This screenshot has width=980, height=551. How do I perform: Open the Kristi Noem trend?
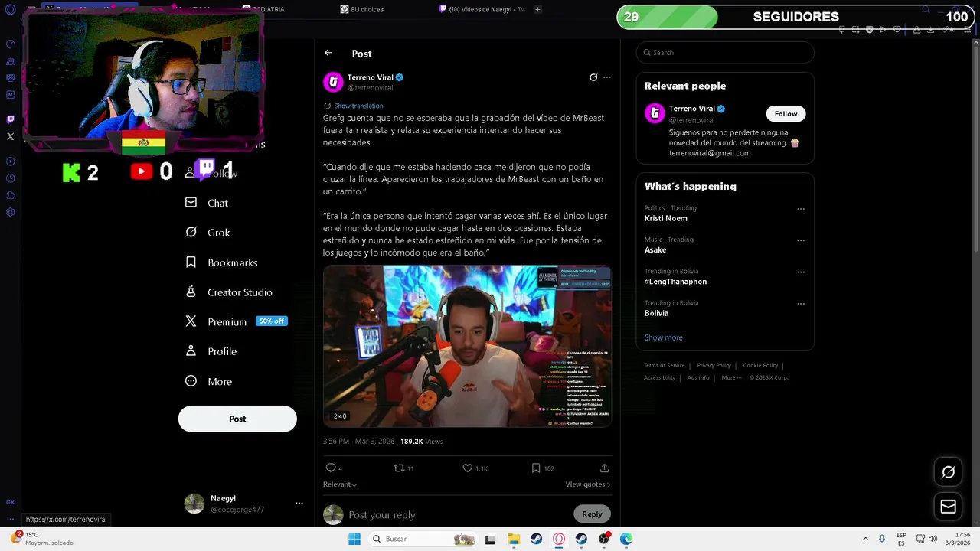point(666,218)
